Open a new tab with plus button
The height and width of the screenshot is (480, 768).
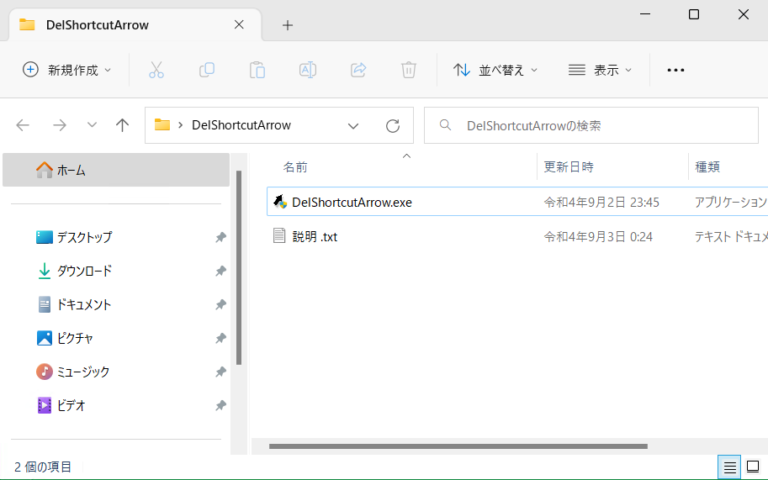287,25
